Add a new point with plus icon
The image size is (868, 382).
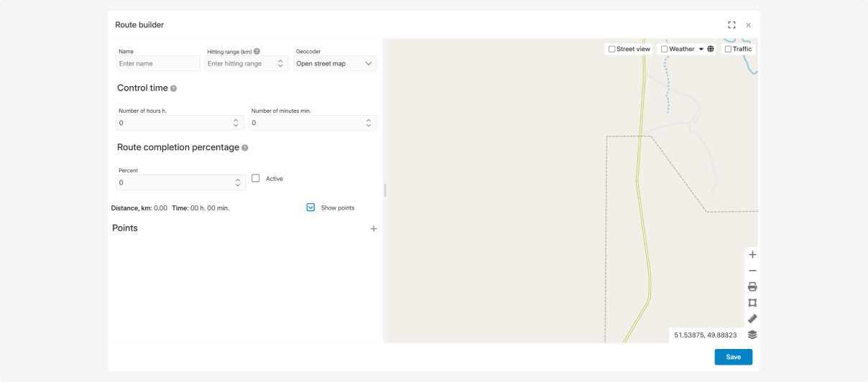373,229
